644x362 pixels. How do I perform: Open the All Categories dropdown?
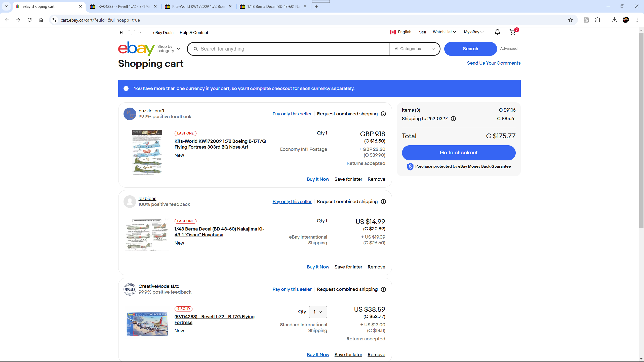pyautogui.click(x=415, y=49)
